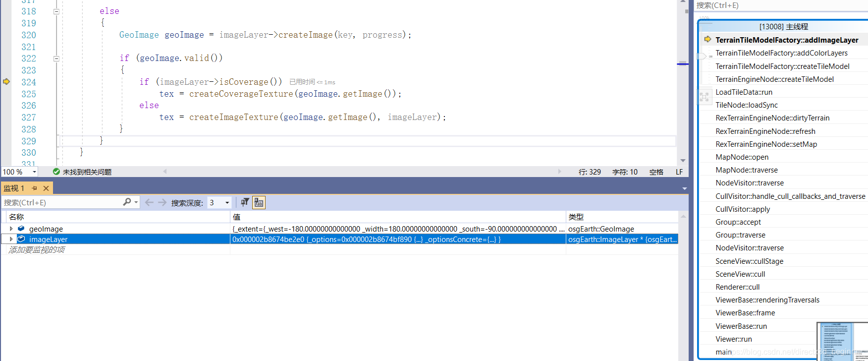868x361 pixels.
Task: Toggle the pinned-items filter icon in watch toolbar
Action: tap(245, 202)
